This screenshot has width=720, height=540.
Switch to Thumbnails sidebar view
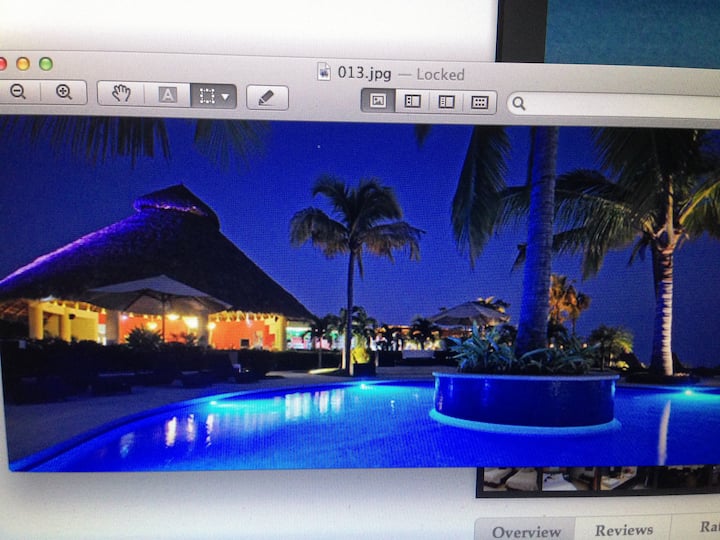[x=412, y=100]
